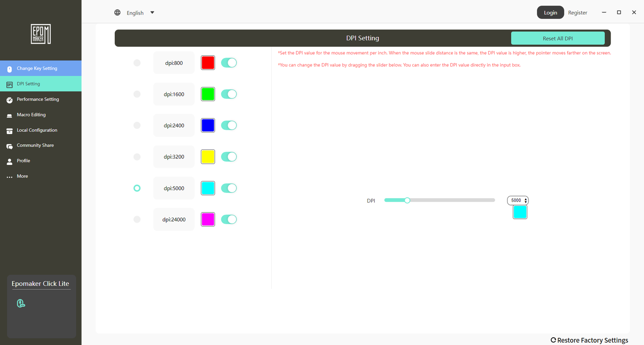The image size is (644, 345).
Task: Click the DPI value stepper arrows
Action: pos(526,200)
